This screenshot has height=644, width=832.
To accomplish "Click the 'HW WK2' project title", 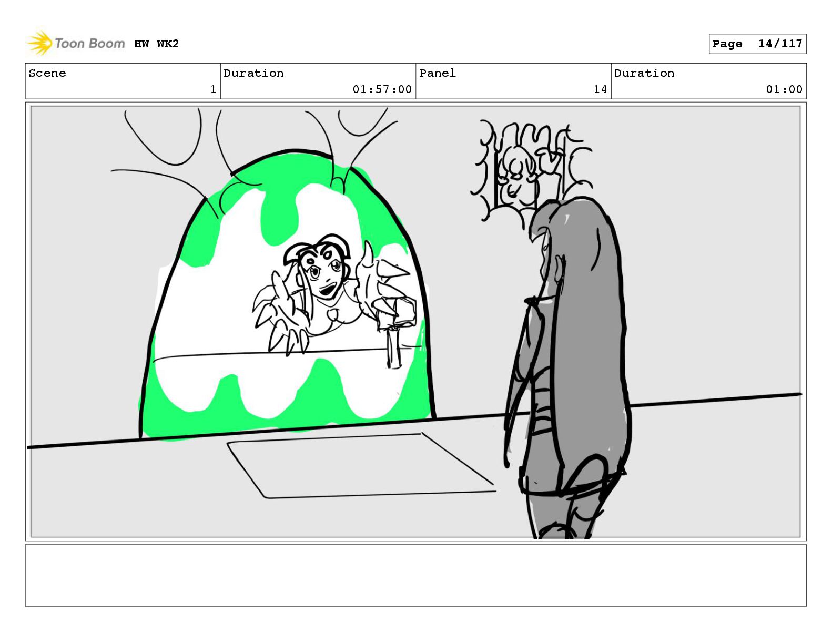I will point(156,44).
